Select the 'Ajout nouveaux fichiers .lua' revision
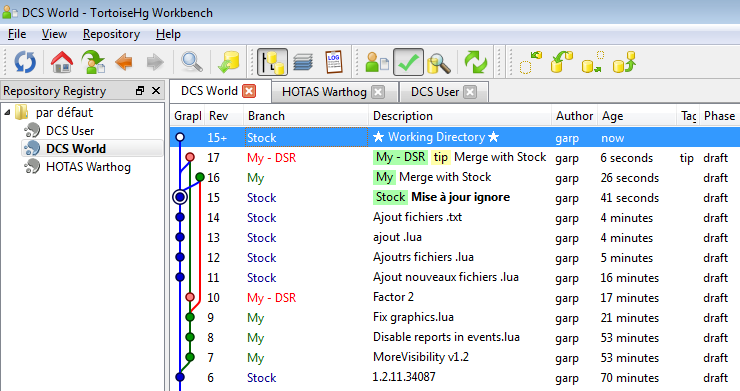Viewport: 740px width, 391px height. pos(455,277)
